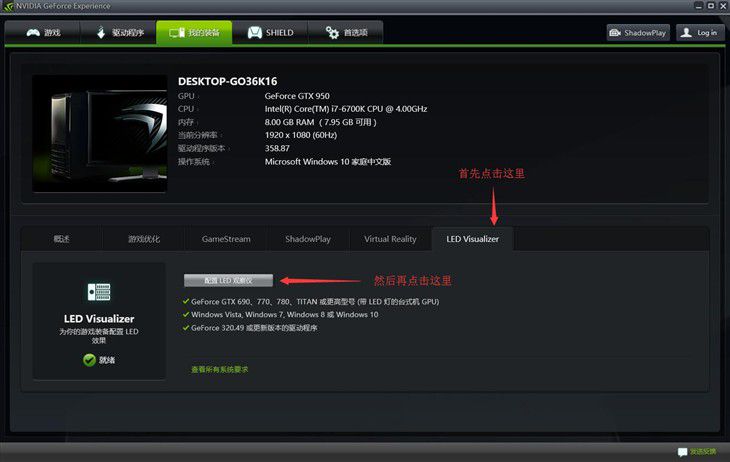730x462 pixels.
Task: Open the SHIELD tab
Action: pos(270,33)
